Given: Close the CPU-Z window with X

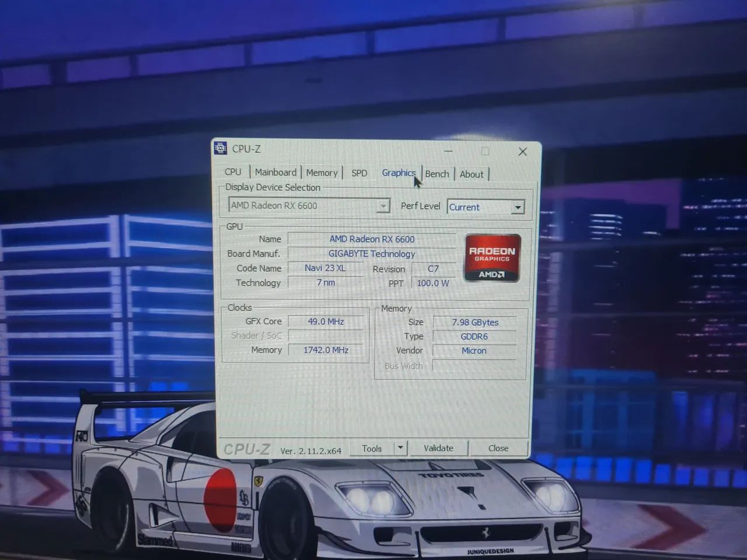Looking at the screenshot, I should [523, 152].
